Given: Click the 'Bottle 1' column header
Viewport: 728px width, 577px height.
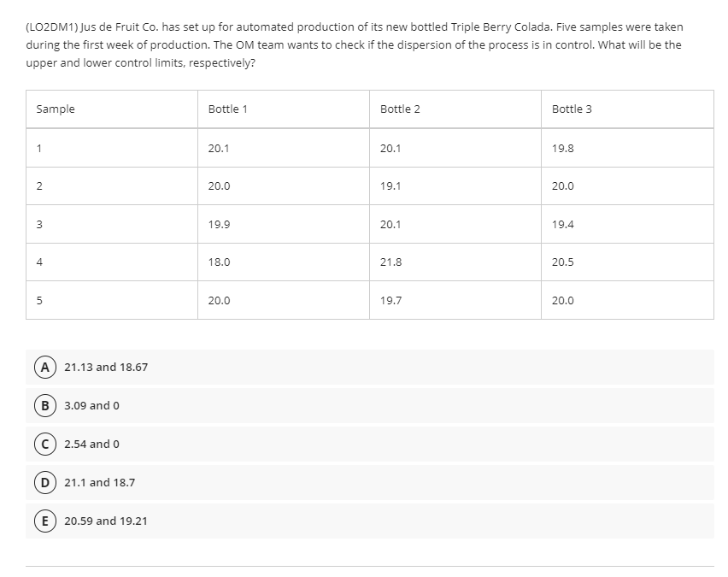Looking at the screenshot, I should 227,109.
